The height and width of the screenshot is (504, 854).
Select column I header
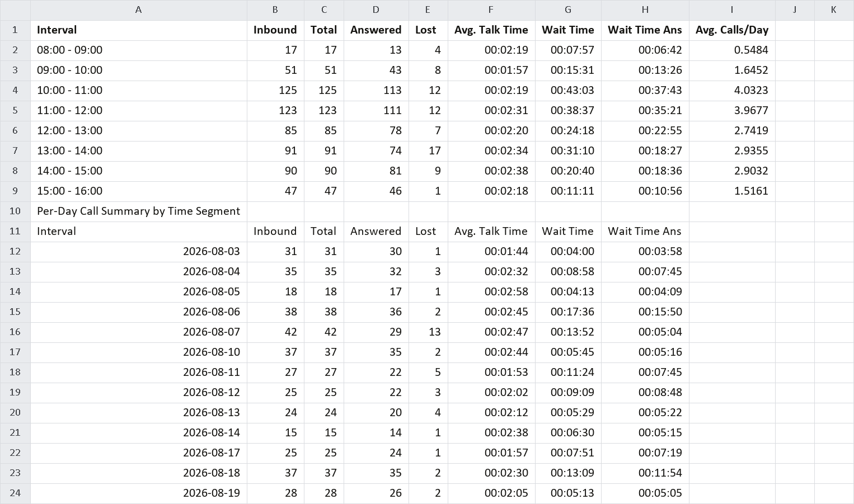732,10
